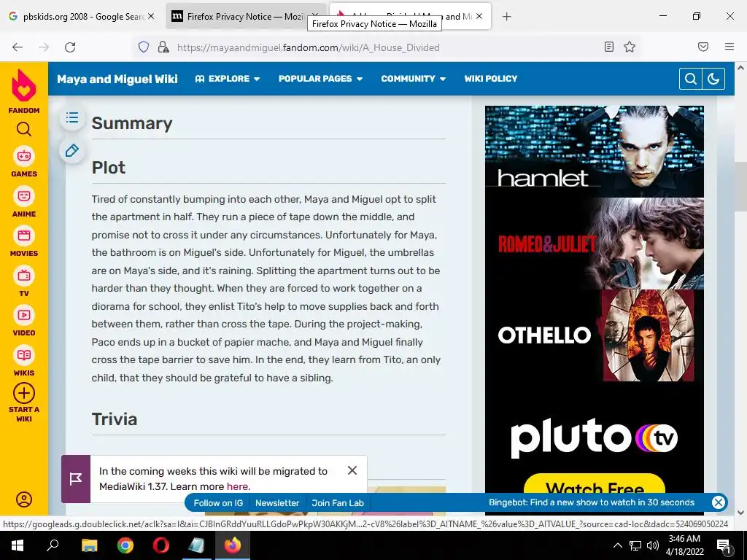The width and height of the screenshot is (747, 560).
Task: Click the 'here' link in migration notice
Action: pyautogui.click(x=237, y=486)
